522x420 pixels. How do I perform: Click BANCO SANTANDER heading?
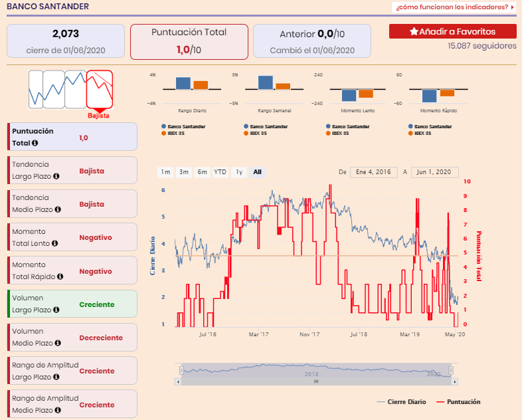coord(48,7)
